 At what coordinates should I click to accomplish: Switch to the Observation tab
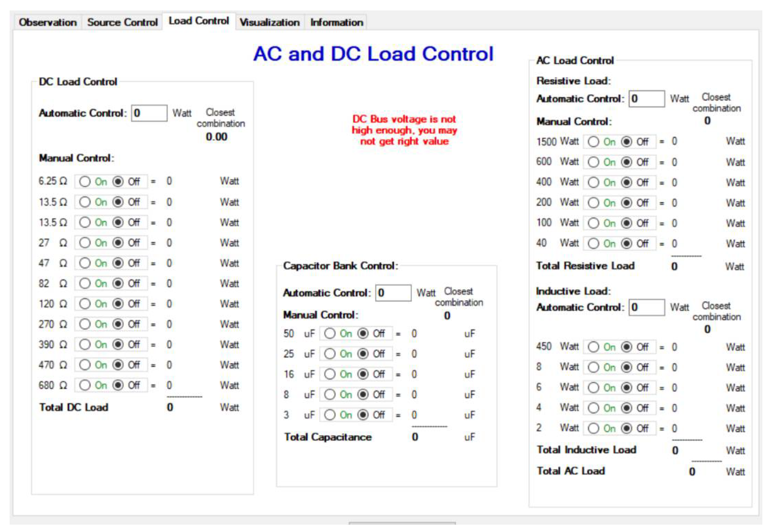click(x=48, y=22)
